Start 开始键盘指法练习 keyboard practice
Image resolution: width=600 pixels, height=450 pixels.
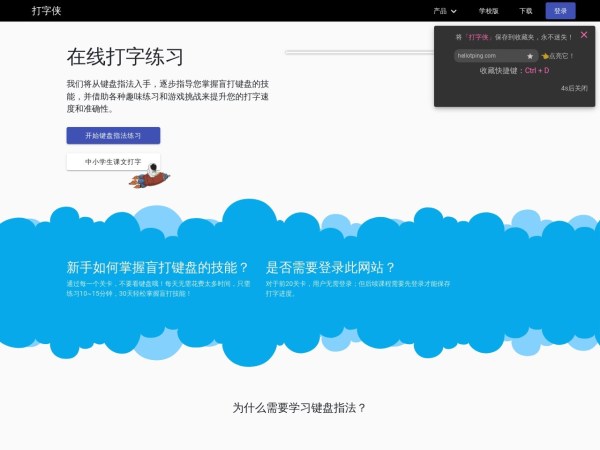[x=113, y=135]
